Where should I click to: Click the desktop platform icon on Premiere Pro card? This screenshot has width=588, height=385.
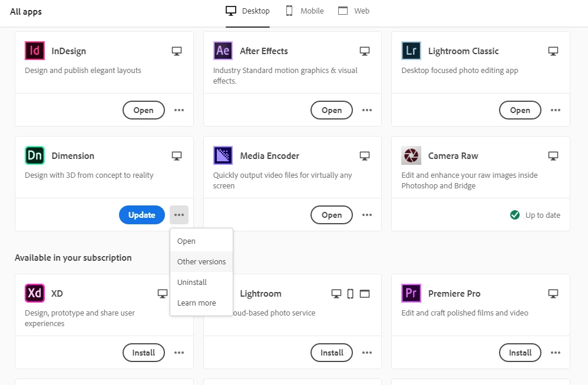553,294
